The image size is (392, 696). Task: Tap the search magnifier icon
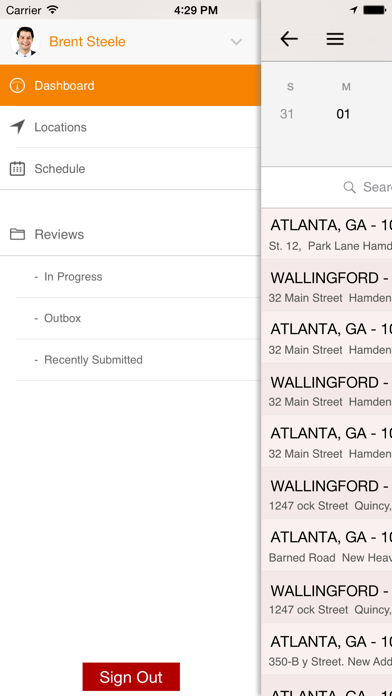pos(350,187)
